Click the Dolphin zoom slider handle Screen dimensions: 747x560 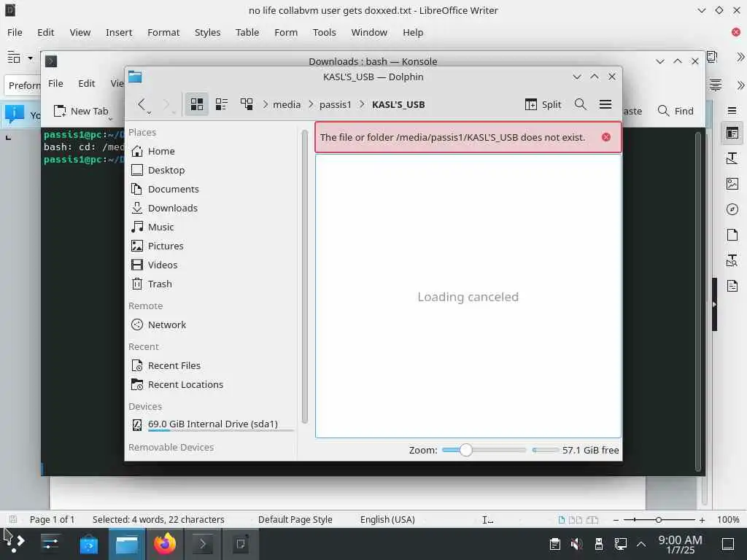pos(466,450)
